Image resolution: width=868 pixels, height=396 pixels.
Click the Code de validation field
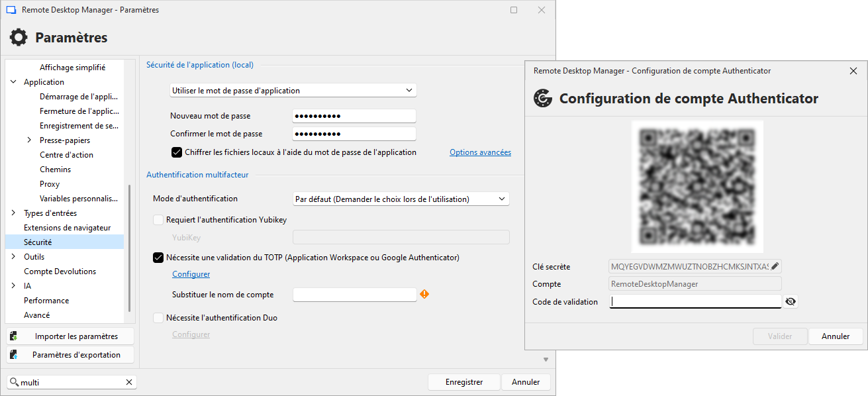pos(695,302)
